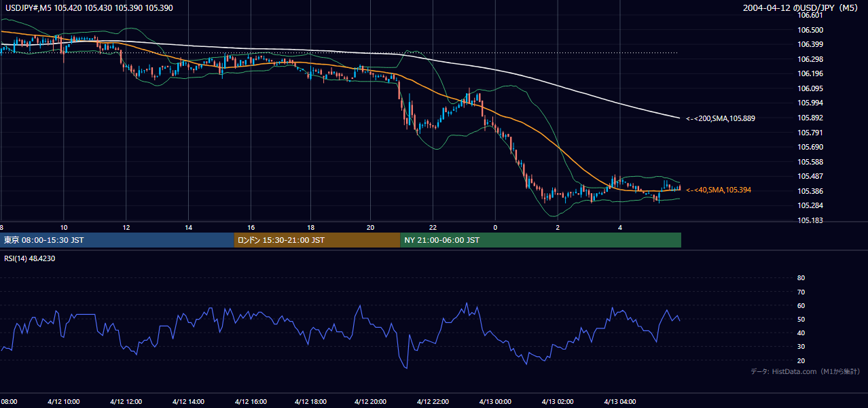868x408 pixels.
Task: Click the HistData.com data source credit
Action: click(806, 371)
